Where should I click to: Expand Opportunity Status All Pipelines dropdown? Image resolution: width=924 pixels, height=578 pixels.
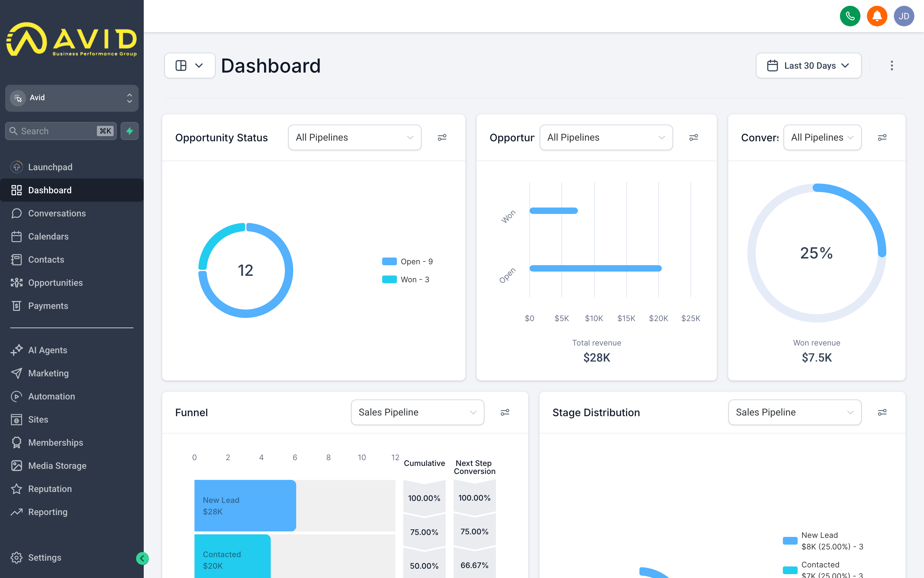tap(355, 137)
